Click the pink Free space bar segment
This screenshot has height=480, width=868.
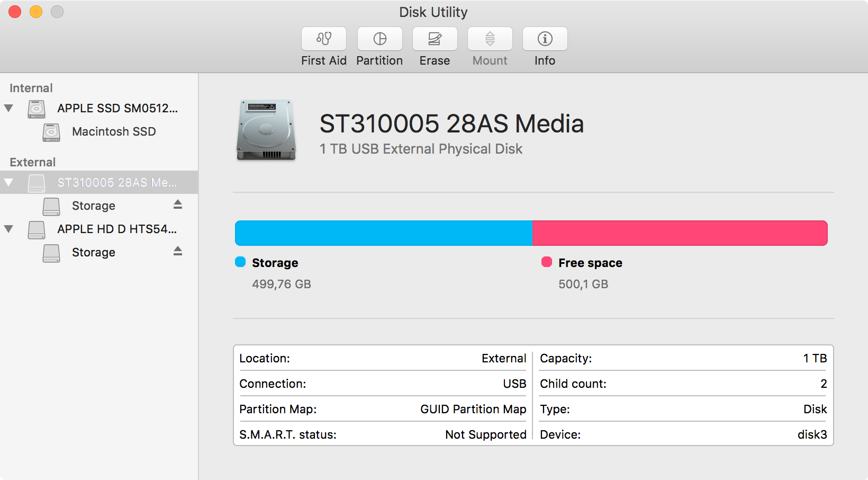(x=680, y=233)
